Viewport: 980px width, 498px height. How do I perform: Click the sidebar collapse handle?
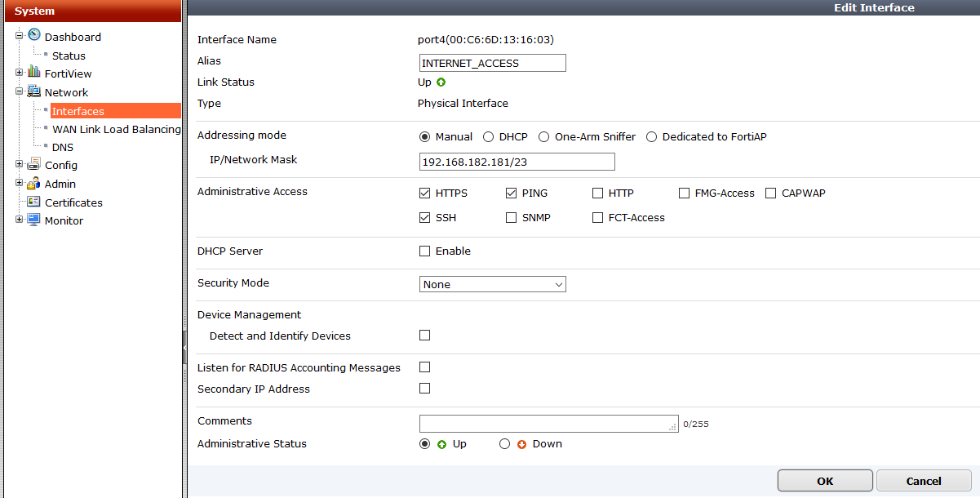tap(184, 348)
